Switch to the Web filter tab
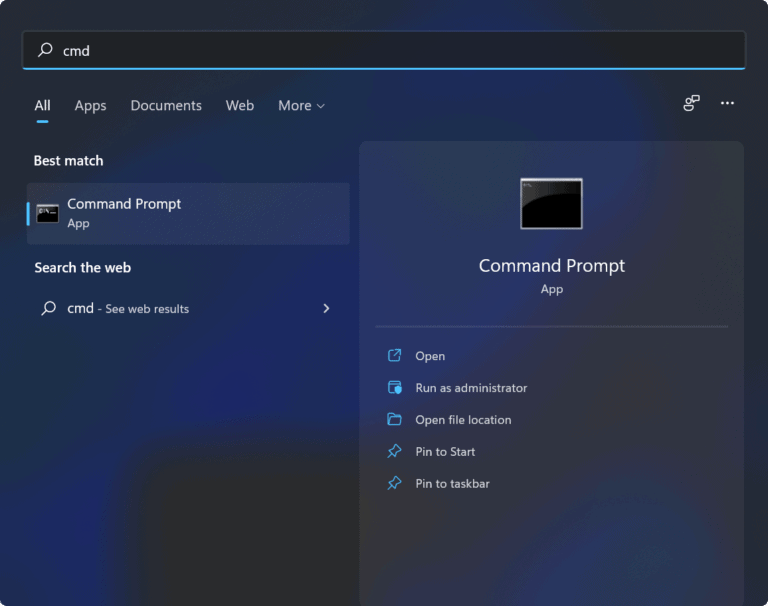The height and width of the screenshot is (606, 768). pyautogui.click(x=239, y=105)
